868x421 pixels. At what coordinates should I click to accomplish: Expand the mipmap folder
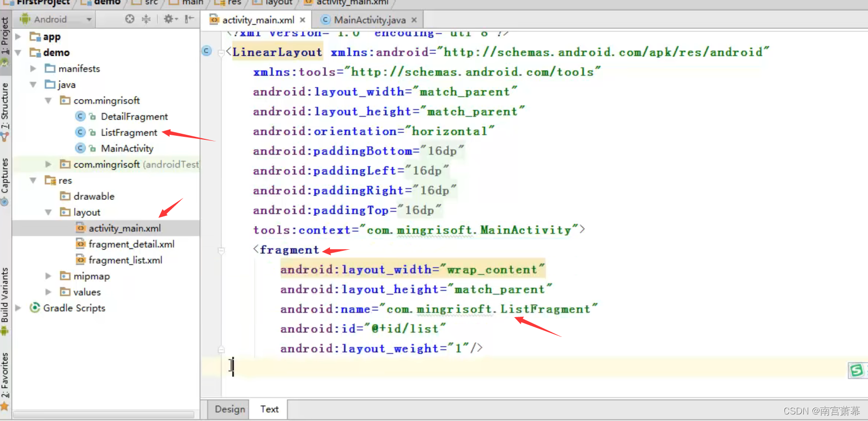[x=48, y=276]
